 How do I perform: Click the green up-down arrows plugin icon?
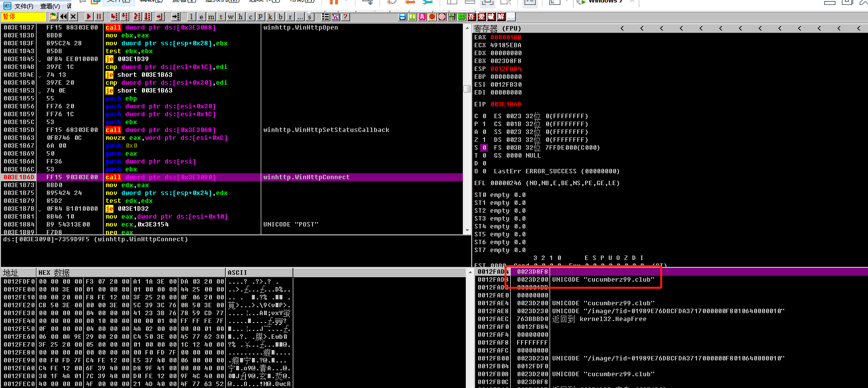pyautogui.click(x=413, y=17)
